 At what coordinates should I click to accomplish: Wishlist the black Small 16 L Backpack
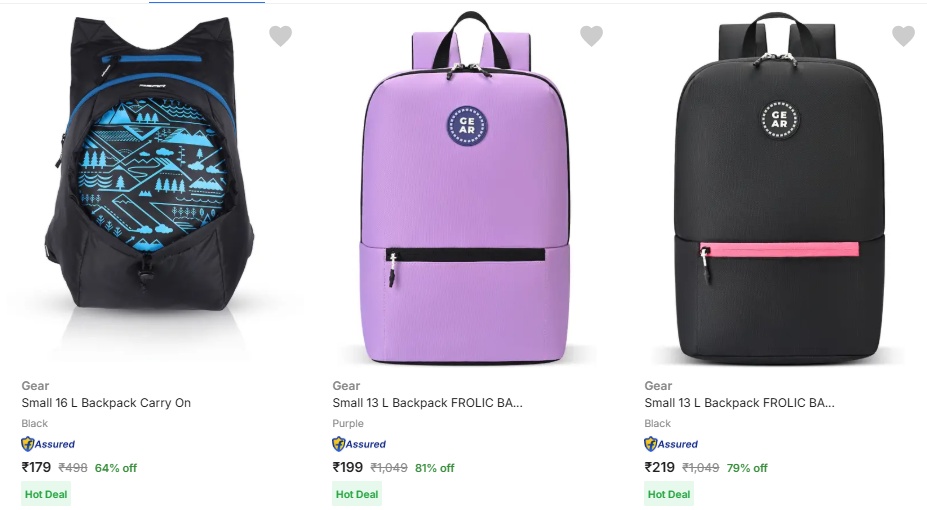click(281, 36)
